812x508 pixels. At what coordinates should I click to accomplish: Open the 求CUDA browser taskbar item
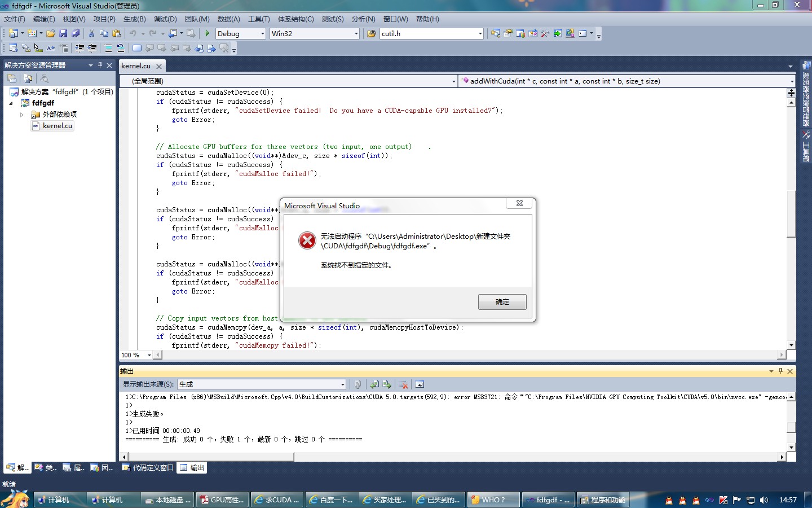point(277,500)
